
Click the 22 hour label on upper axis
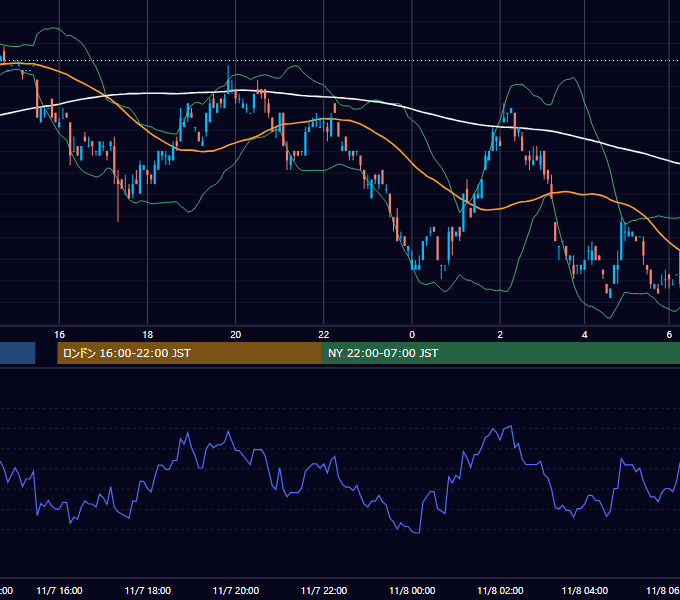point(324,335)
